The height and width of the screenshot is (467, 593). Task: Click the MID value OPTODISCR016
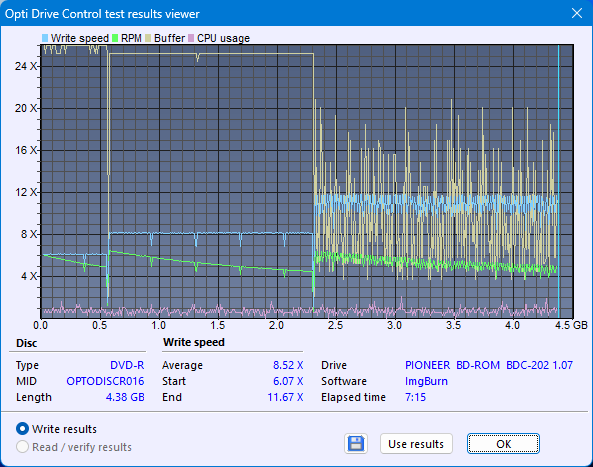[x=105, y=381]
